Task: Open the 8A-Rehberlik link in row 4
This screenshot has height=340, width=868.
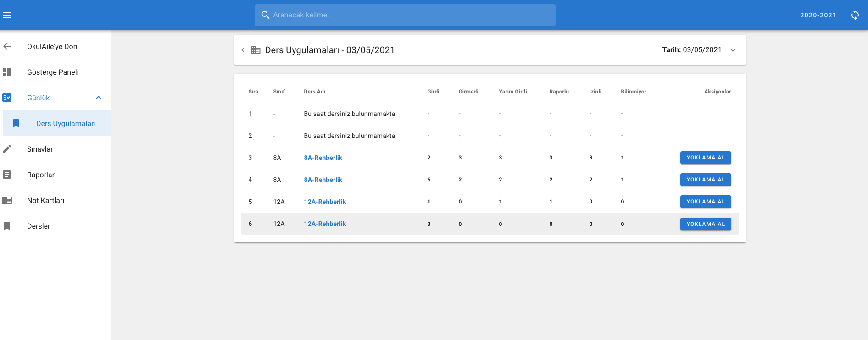Action: (323, 180)
